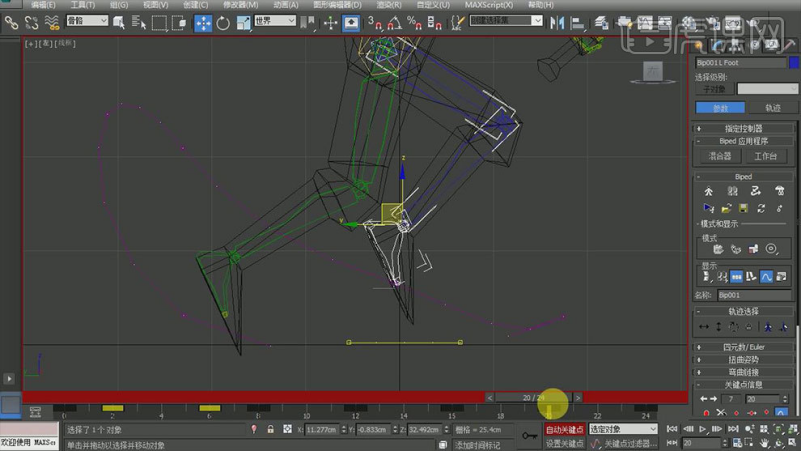Click the Biped Convert icon
The height and width of the screenshot is (451, 802).
[762, 208]
